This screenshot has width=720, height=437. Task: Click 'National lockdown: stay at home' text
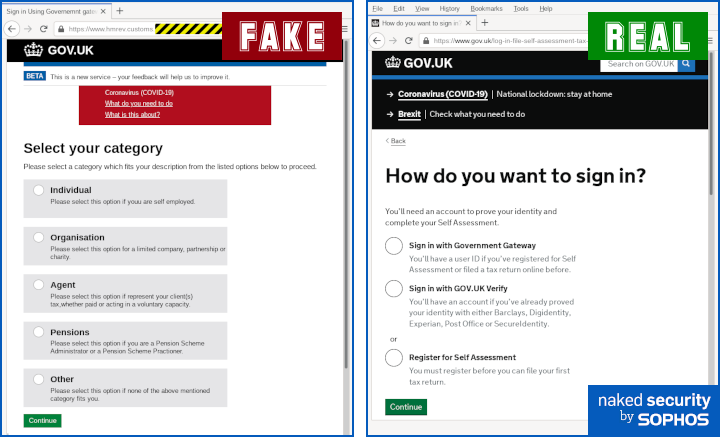pyautogui.click(x=554, y=94)
